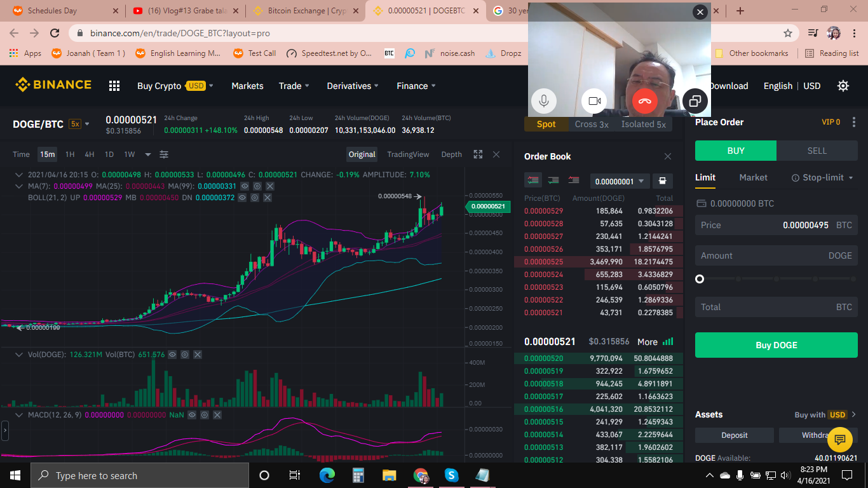The width and height of the screenshot is (868, 488).
Task: Show buy orders only in order book
Action: point(553,180)
